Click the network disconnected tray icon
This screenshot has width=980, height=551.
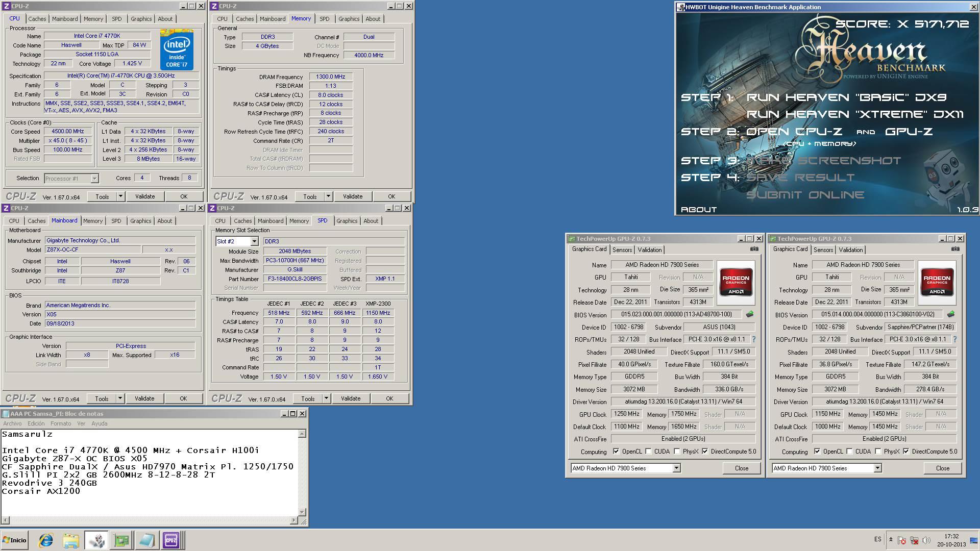[914, 540]
